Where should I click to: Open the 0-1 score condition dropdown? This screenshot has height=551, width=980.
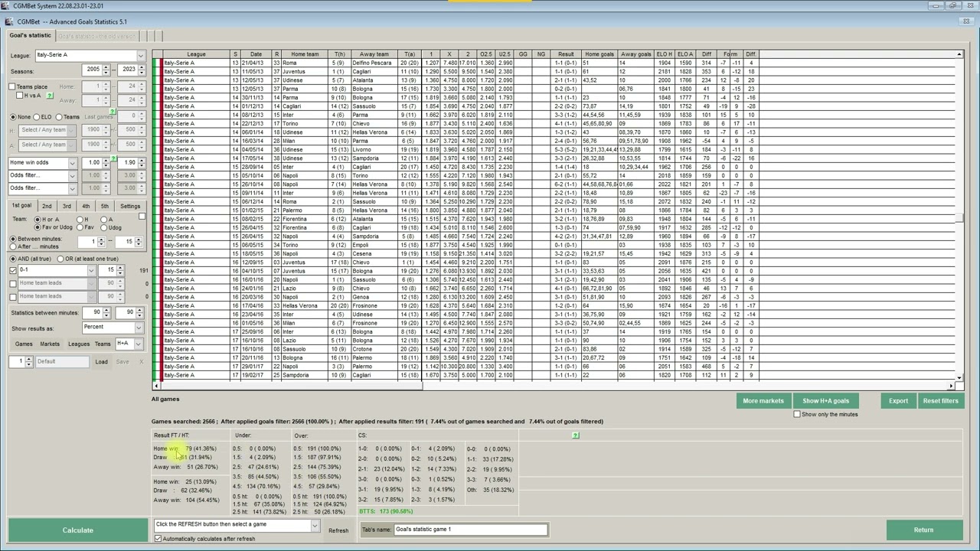click(91, 270)
